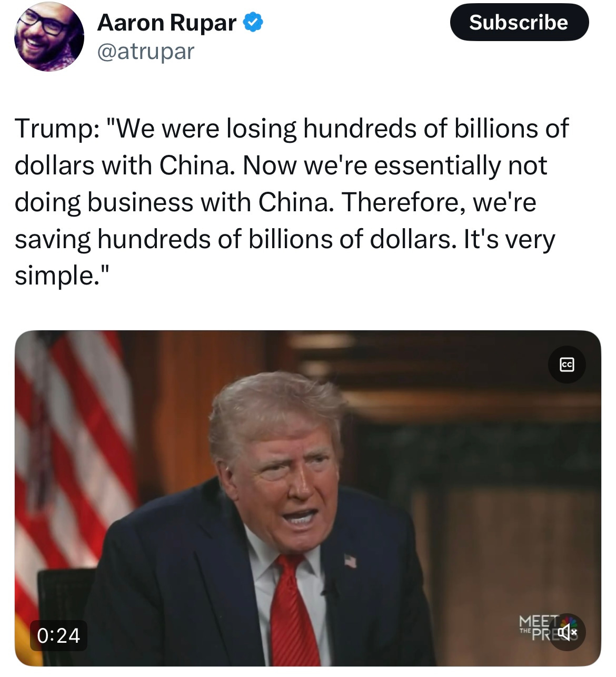Image resolution: width=616 pixels, height=677 pixels.
Task: Click the blue verified checkmark badge
Action: tap(253, 23)
